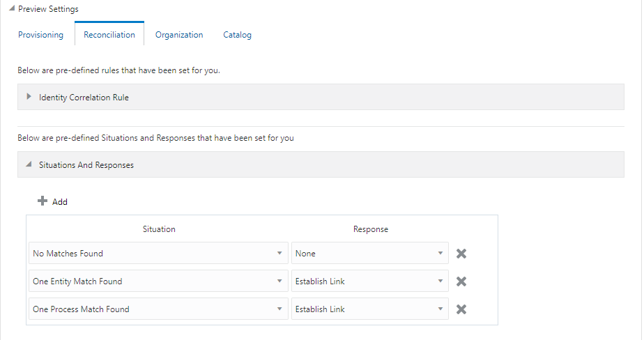Click the Add button label

[60, 202]
